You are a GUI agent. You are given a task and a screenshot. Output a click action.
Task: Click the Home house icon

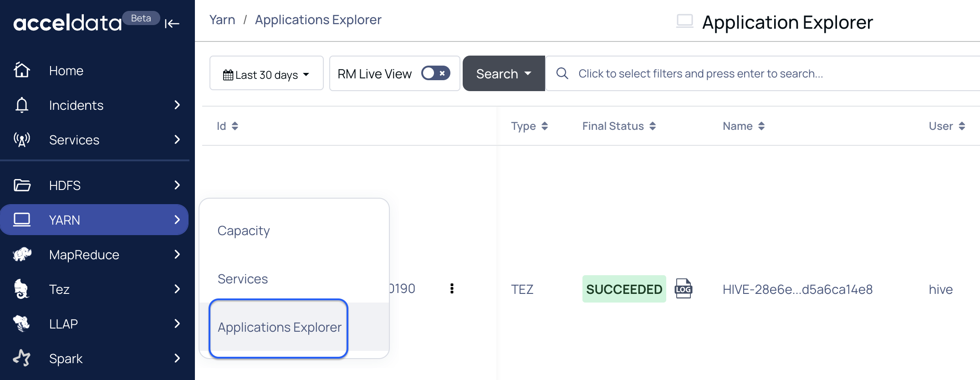(22, 70)
